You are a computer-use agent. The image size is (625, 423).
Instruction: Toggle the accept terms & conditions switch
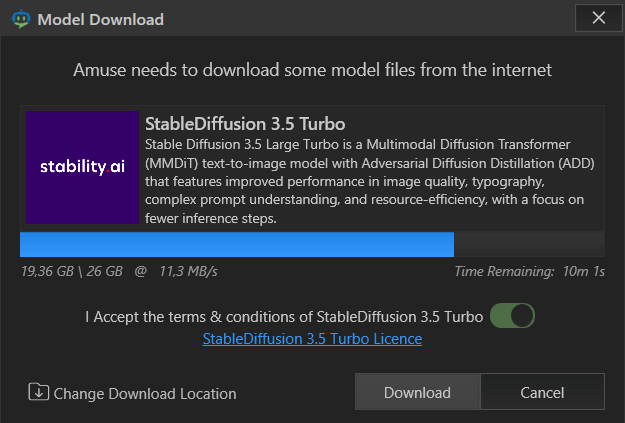[512, 316]
